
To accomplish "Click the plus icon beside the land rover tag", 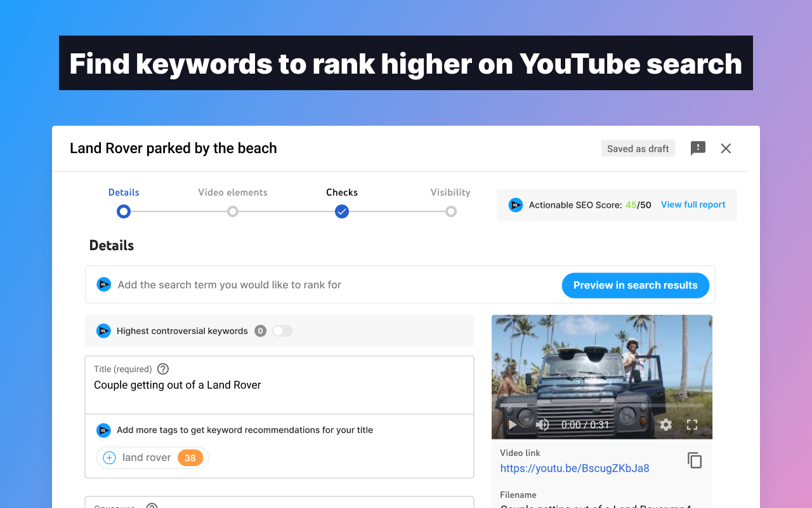I will point(108,457).
